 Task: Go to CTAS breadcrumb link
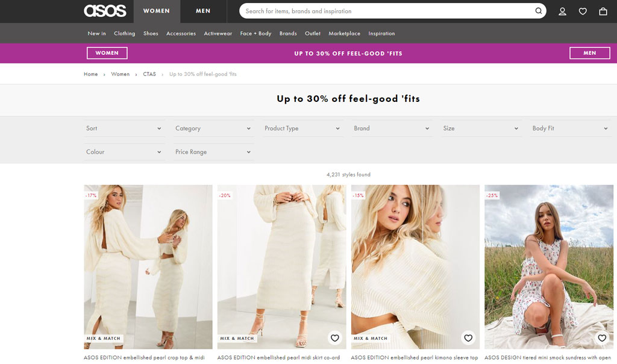point(149,74)
